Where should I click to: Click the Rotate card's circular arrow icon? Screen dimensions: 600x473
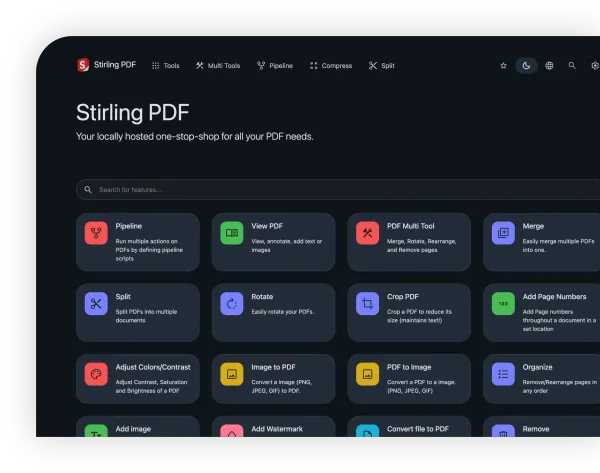pyautogui.click(x=232, y=303)
